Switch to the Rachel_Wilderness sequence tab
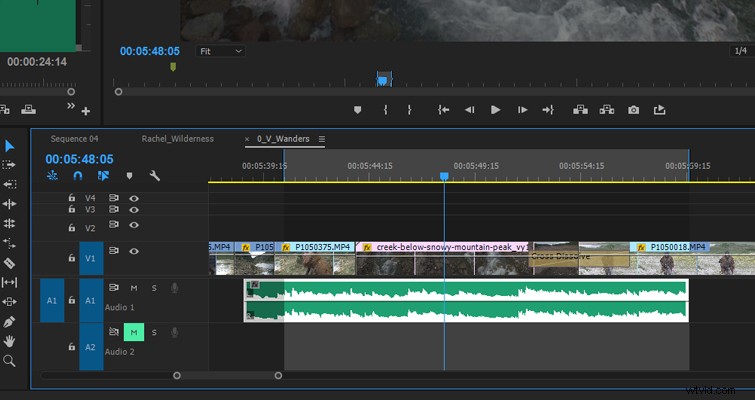The height and width of the screenshot is (400, 755). (178, 139)
